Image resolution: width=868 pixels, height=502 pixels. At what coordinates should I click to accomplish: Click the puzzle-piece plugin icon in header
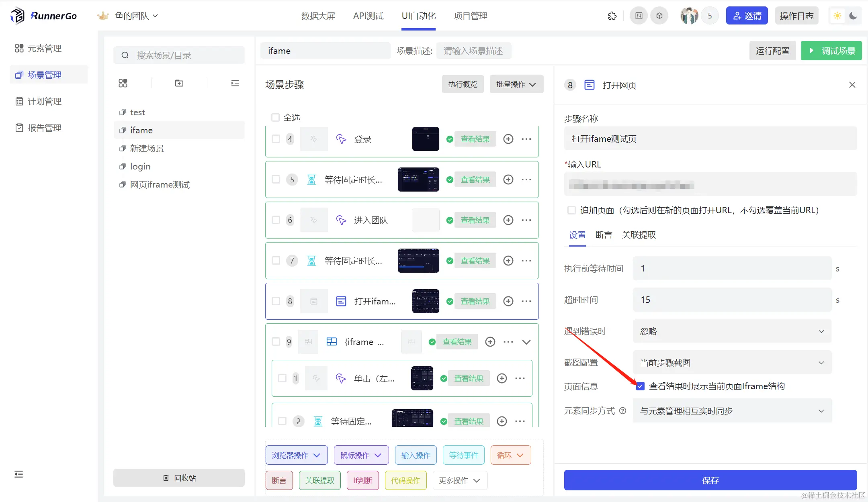click(612, 16)
